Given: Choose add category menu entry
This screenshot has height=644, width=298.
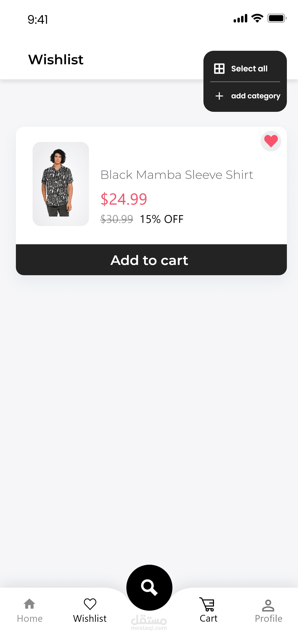Looking at the screenshot, I should coord(255,96).
